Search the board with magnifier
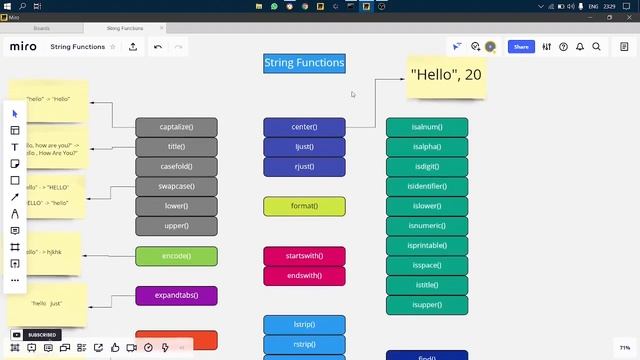640x360 pixels. (596, 47)
